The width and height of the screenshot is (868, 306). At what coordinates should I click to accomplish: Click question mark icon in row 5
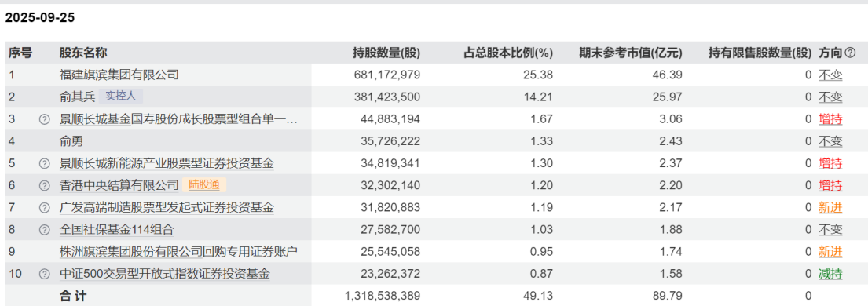point(44,163)
